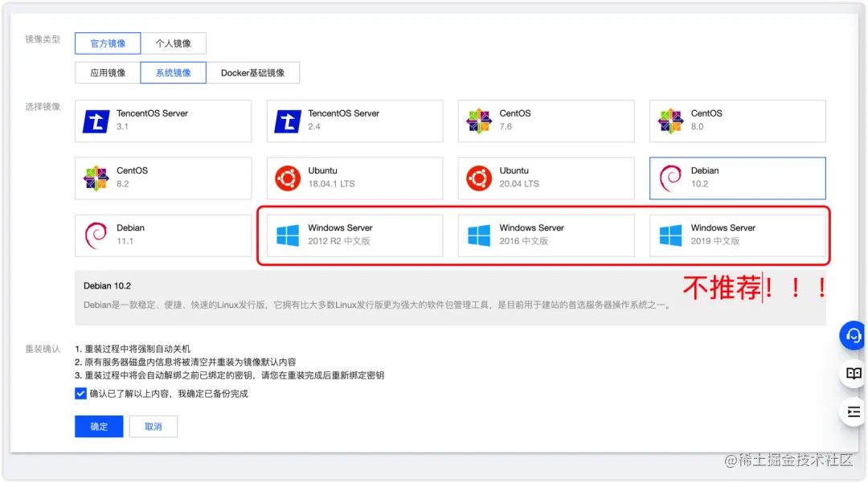The height and width of the screenshot is (483, 868).
Task: Select the 应用镜像 tab
Action: click(108, 72)
